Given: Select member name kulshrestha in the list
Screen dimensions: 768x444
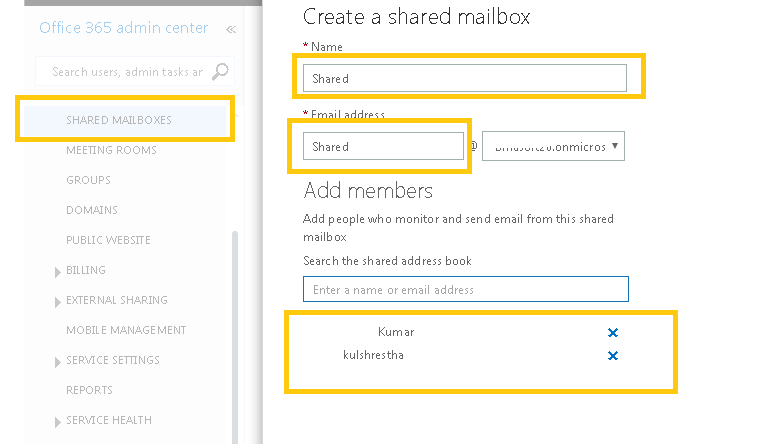Looking at the screenshot, I should click(373, 355).
